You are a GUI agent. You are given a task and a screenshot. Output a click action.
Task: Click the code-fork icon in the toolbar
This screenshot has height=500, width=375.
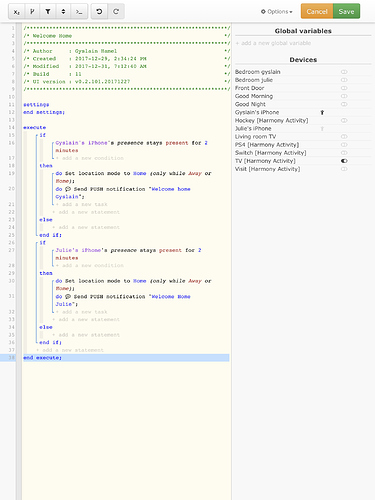point(32,12)
